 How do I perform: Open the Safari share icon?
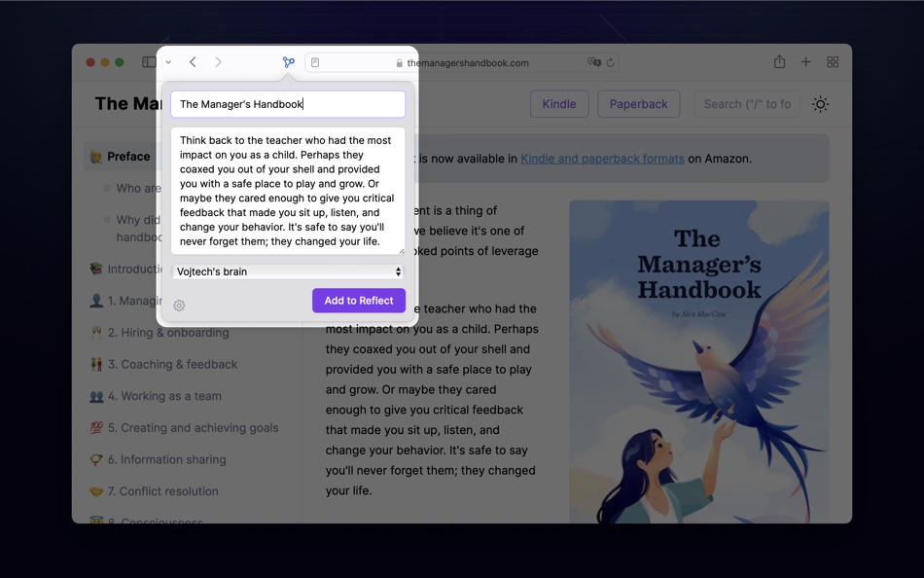pyautogui.click(x=779, y=61)
